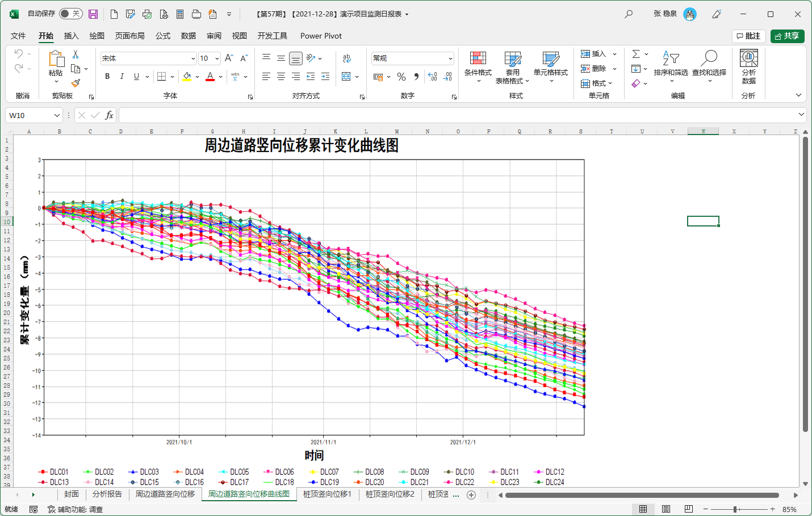
Task: Click the AutoSum sigma icon
Action: tap(636, 54)
